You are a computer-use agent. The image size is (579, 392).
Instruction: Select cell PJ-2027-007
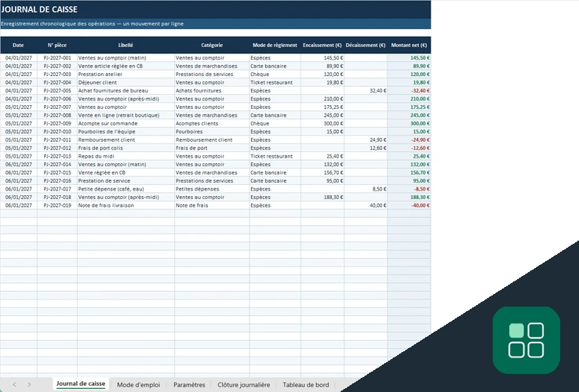click(x=57, y=107)
